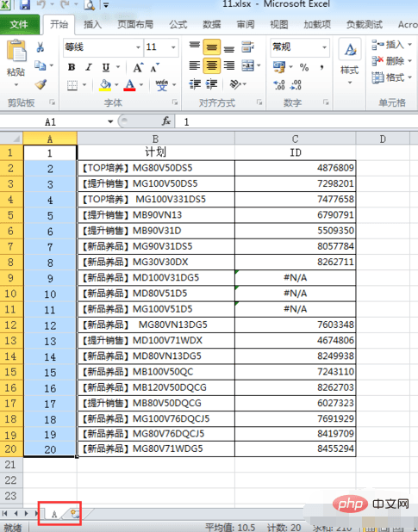The width and height of the screenshot is (418, 532).
Task: Click the Increase Font Size icon
Action: 138,67
